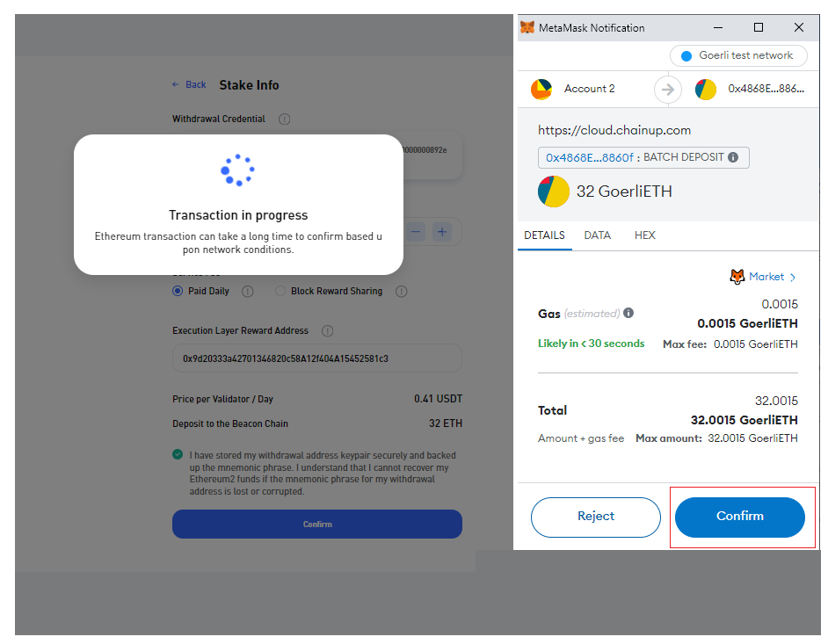828x644 pixels.
Task: Reject the MetaMask transaction
Action: pyautogui.click(x=595, y=517)
